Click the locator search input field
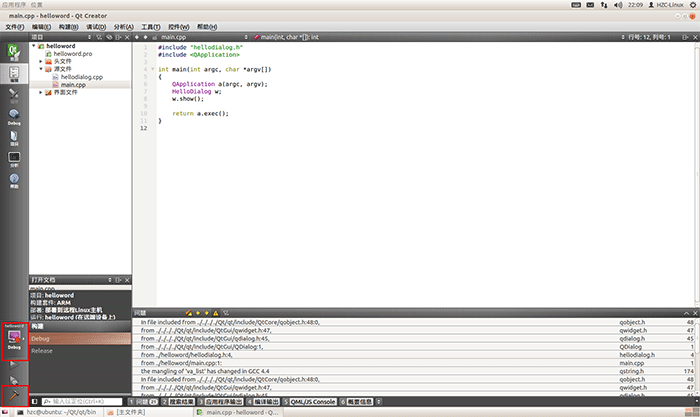This screenshot has height=417, width=700. click(82, 401)
